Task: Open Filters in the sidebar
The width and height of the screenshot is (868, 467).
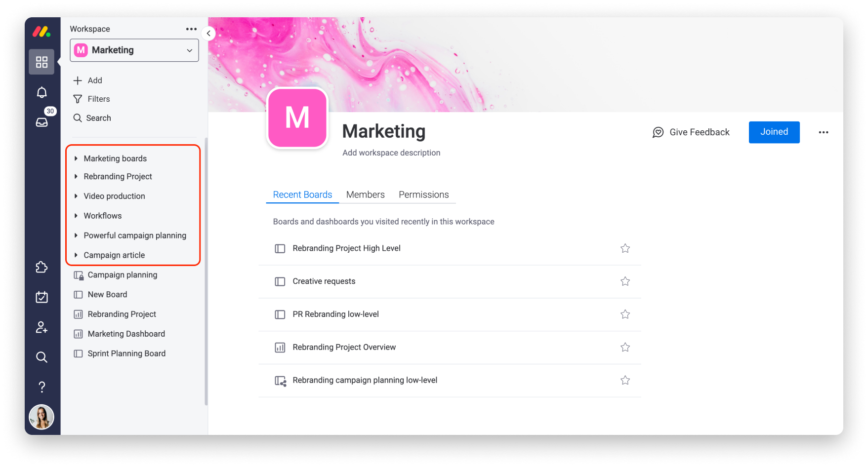Action: 92,99
